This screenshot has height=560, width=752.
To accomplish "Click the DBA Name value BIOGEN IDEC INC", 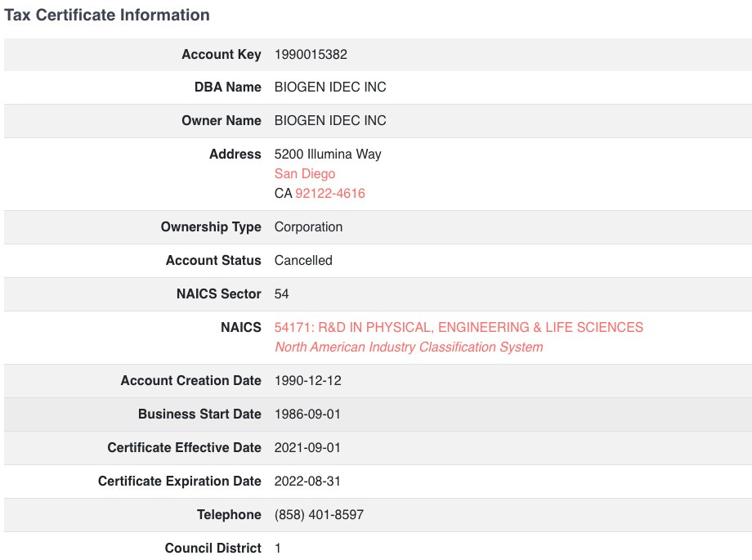I will (330, 87).
